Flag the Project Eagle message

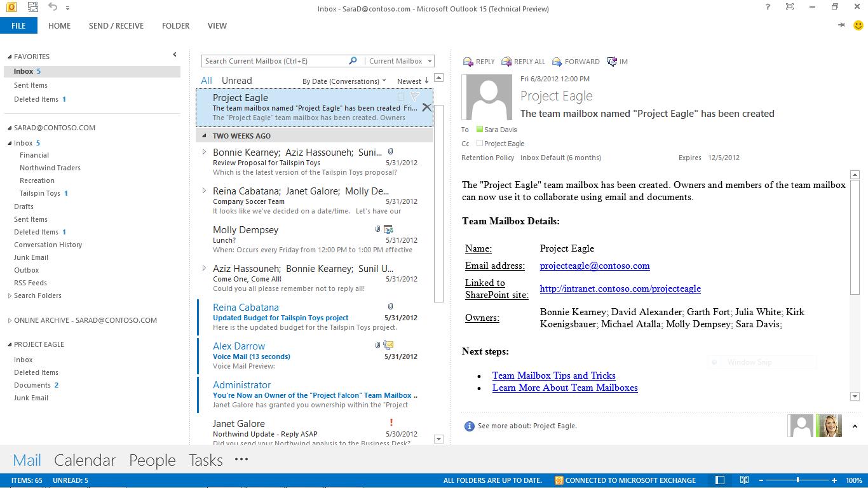pyautogui.click(x=414, y=97)
